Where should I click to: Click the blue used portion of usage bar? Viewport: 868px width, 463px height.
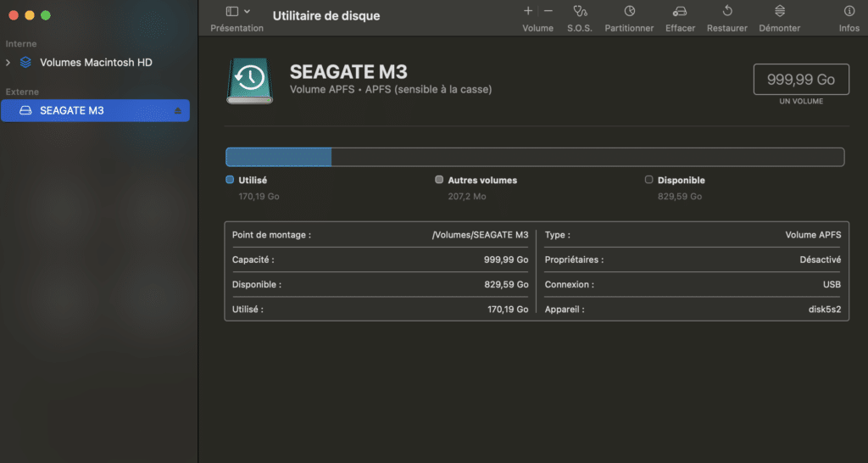pos(278,157)
